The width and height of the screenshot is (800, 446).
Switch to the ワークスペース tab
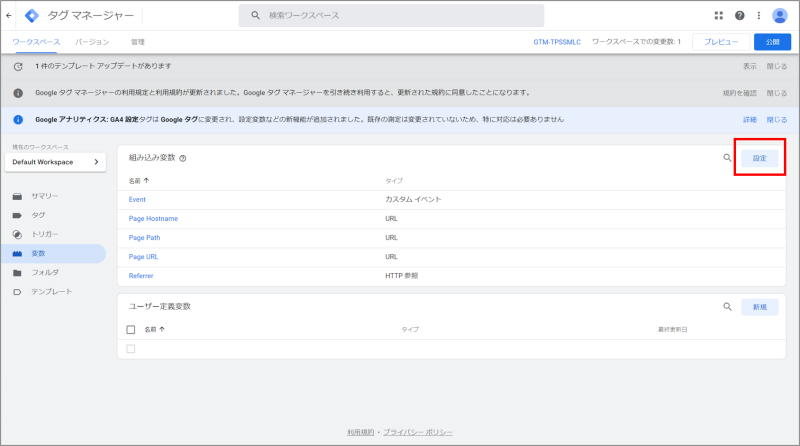36,42
